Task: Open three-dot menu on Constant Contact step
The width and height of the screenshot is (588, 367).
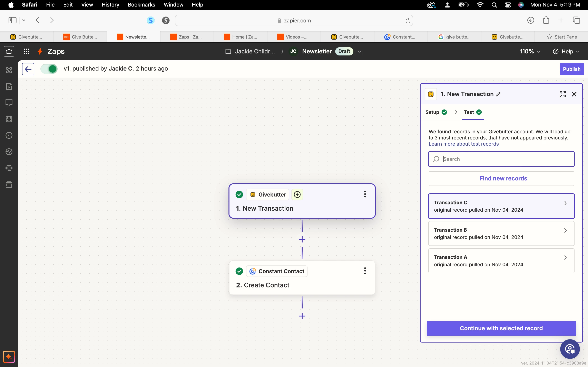Action: (365, 271)
